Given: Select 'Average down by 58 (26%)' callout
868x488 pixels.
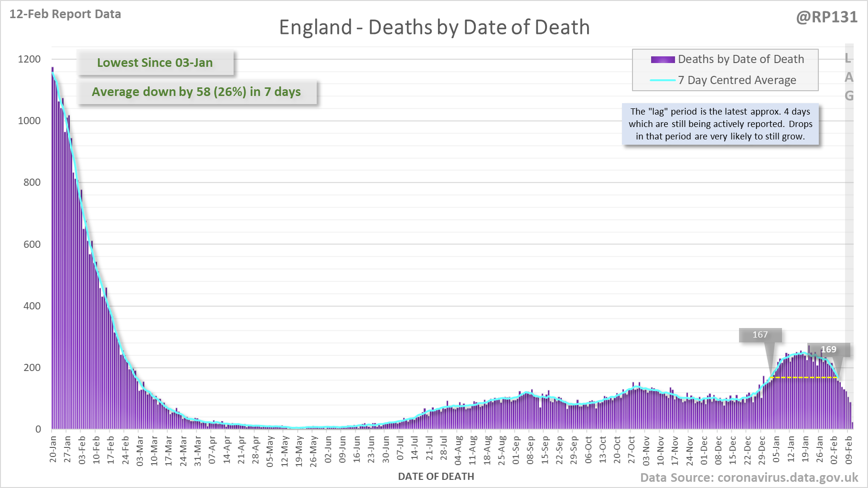Looking at the screenshot, I should pos(196,92).
